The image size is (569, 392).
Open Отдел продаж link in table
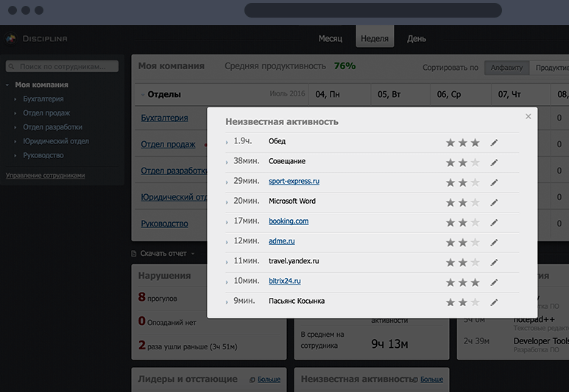pyautogui.click(x=168, y=144)
